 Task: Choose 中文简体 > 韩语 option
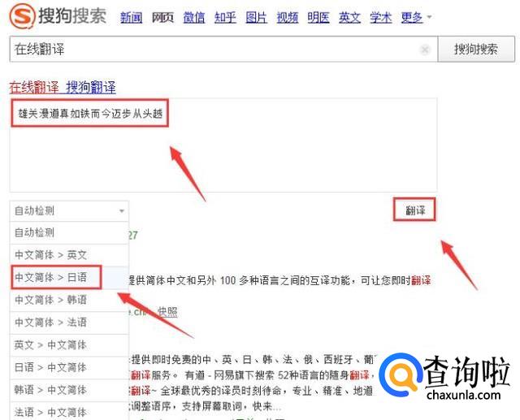pos(69,300)
